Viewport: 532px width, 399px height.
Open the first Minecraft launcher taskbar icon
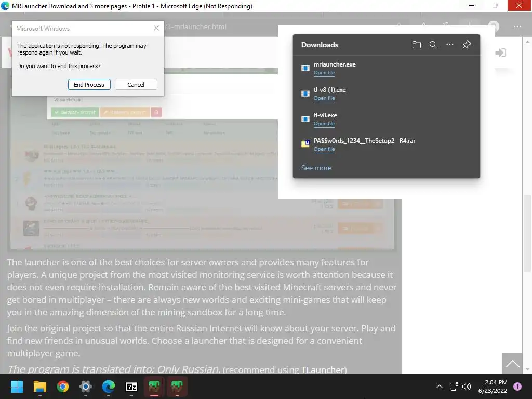[154, 387]
